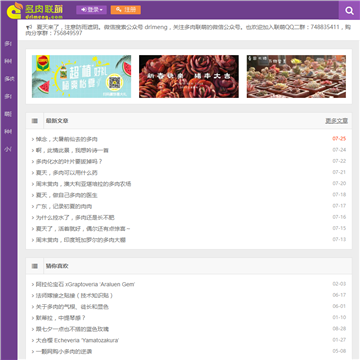Click the announcement megaphone icon
The width and height of the screenshot is (360, 360).
click(29, 27)
